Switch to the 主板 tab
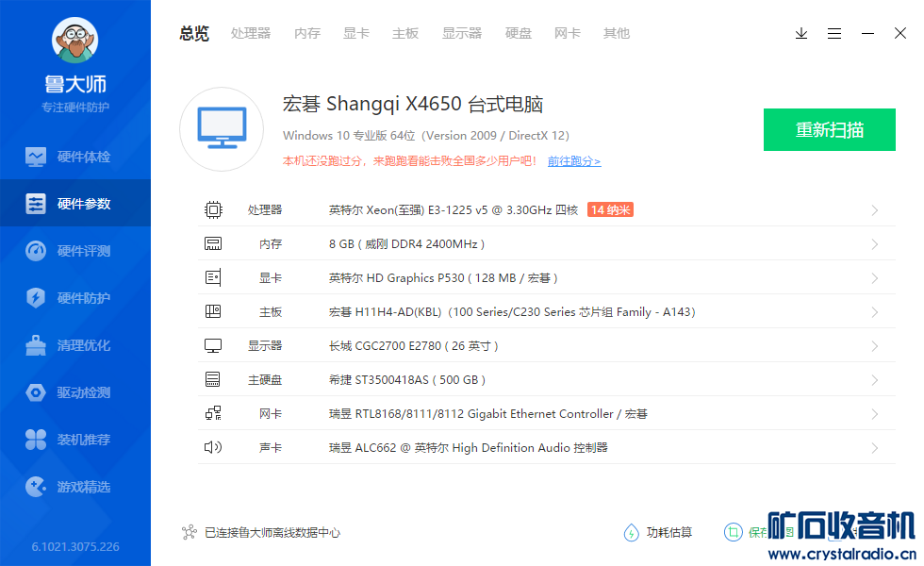The width and height of the screenshot is (924, 566). tap(405, 34)
